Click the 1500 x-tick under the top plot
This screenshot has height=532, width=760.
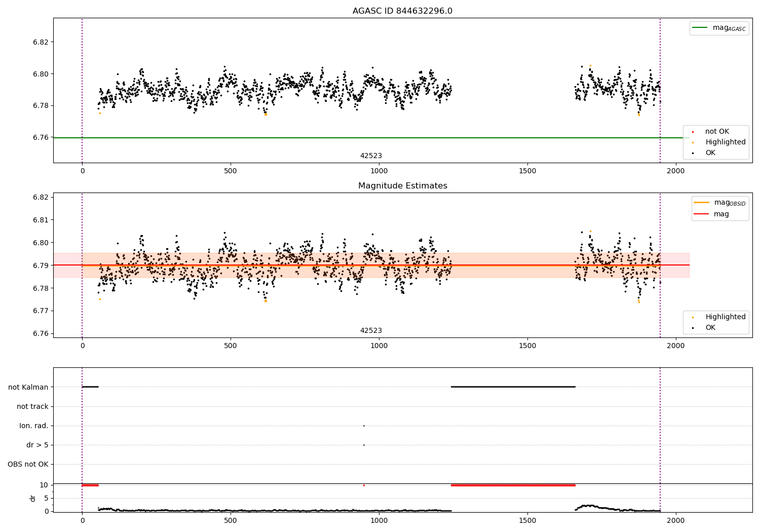pyautogui.click(x=527, y=171)
